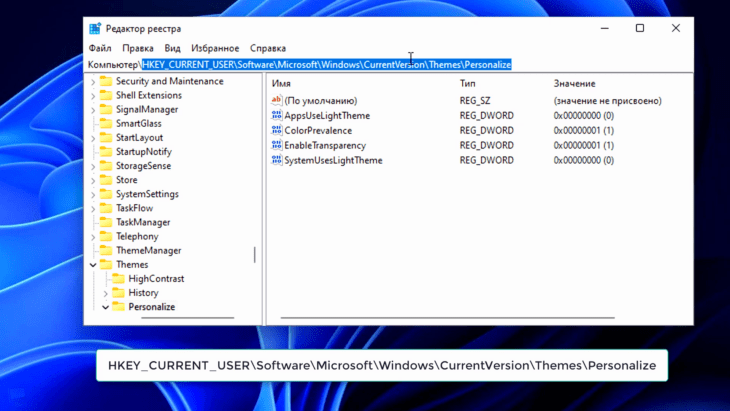Screen dimensions: 730x411
Task: Open the Справка menu
Action: [268, 48]
